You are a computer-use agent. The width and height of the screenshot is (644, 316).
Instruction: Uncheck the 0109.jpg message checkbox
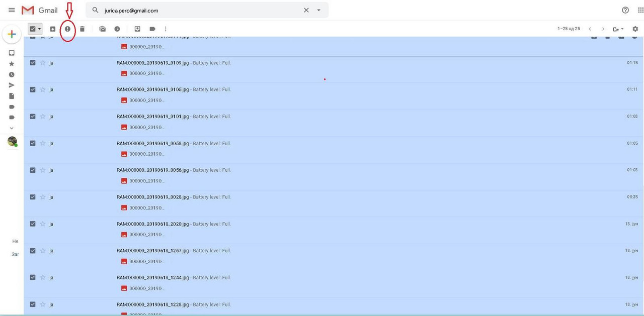point(33,63)
